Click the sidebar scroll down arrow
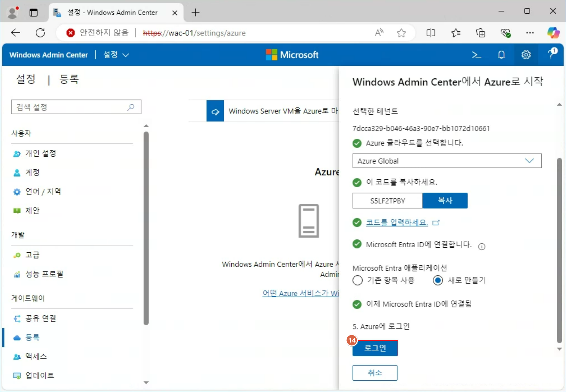This screenshot has height=392, width=566. (146, 383)
